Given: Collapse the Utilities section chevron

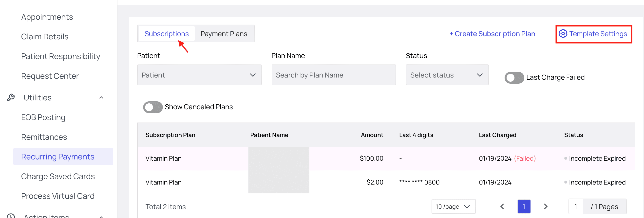Looking at the screenshot, I should click(101, 97).
